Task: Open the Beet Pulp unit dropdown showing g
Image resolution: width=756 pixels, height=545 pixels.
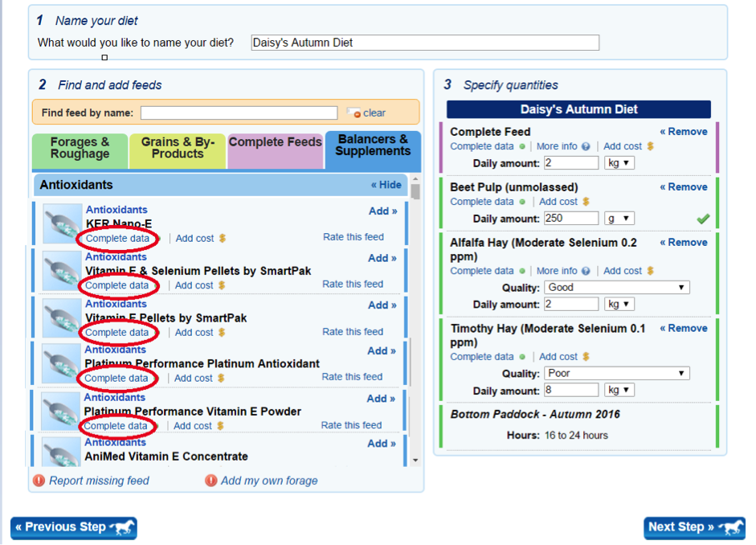Action: [x=619, y=219]
